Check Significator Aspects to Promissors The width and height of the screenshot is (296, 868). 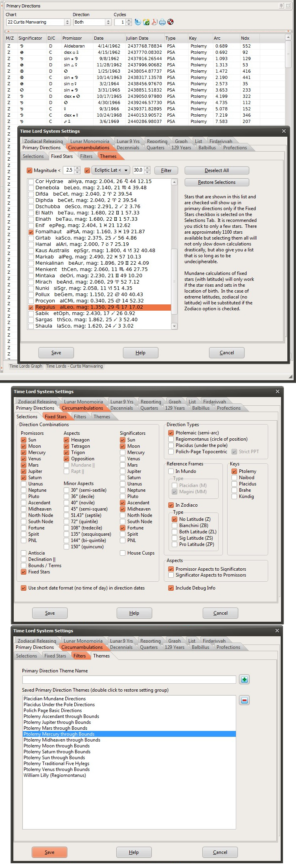(x=171, y=575)
